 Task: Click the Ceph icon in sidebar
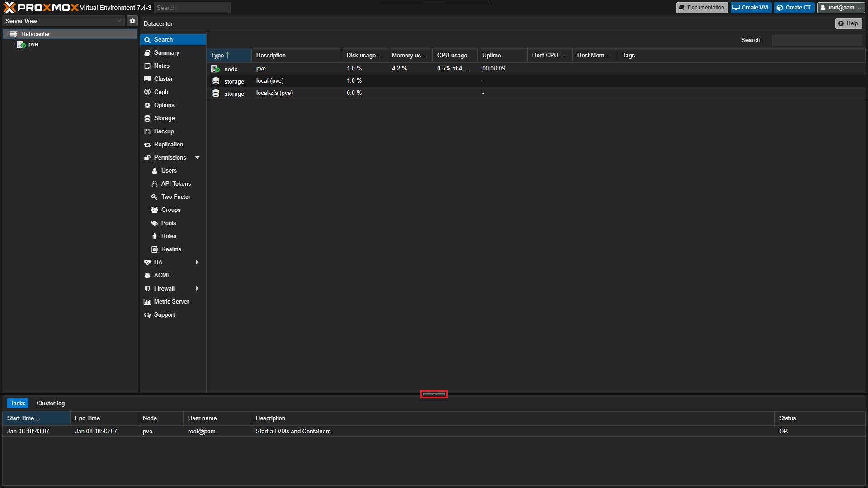147,92
